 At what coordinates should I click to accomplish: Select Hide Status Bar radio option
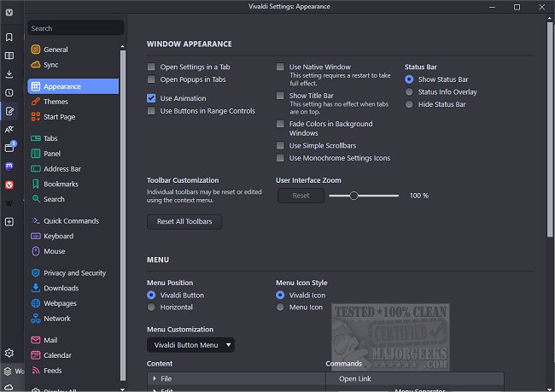(x=410, y=104)
